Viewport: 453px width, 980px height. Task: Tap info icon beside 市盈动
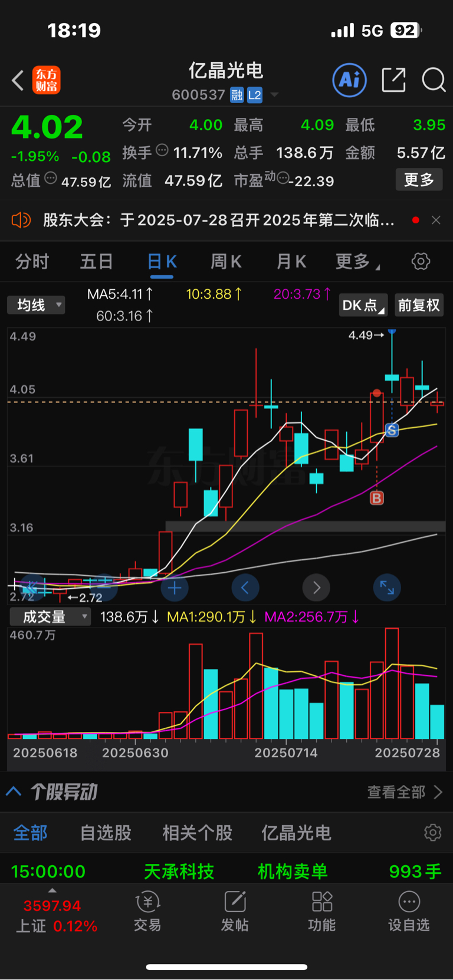(x=283, y=177)
